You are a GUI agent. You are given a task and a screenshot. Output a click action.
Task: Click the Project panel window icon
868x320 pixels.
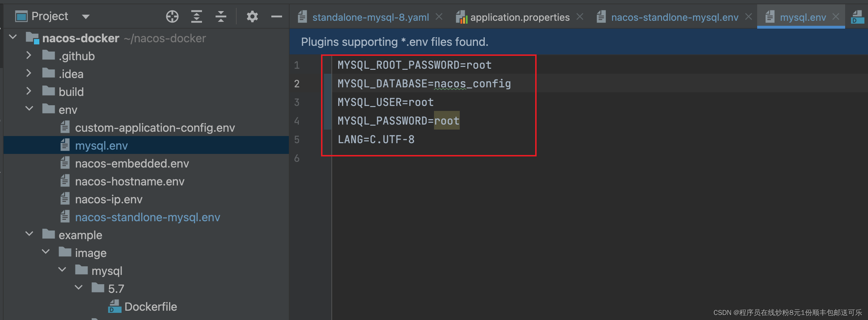(21, 16)
